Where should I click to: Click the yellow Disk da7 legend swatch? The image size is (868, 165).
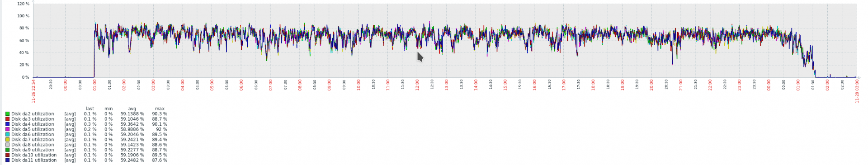coord(7,140)
